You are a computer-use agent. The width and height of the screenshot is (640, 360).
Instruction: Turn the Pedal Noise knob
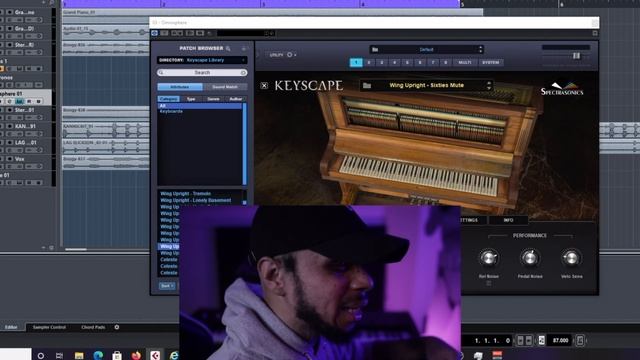pos(530,258)
